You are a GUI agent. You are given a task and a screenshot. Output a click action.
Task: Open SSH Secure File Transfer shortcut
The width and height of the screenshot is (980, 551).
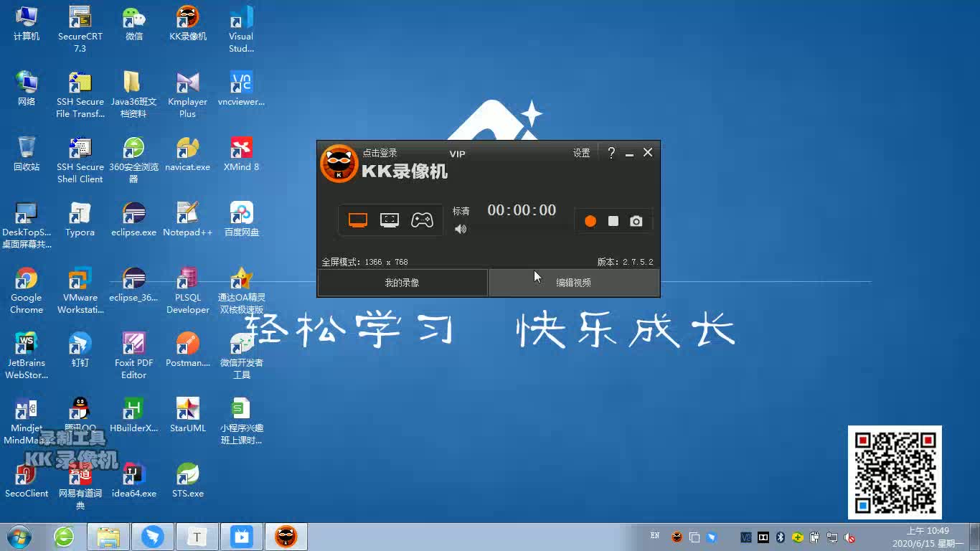80,95
